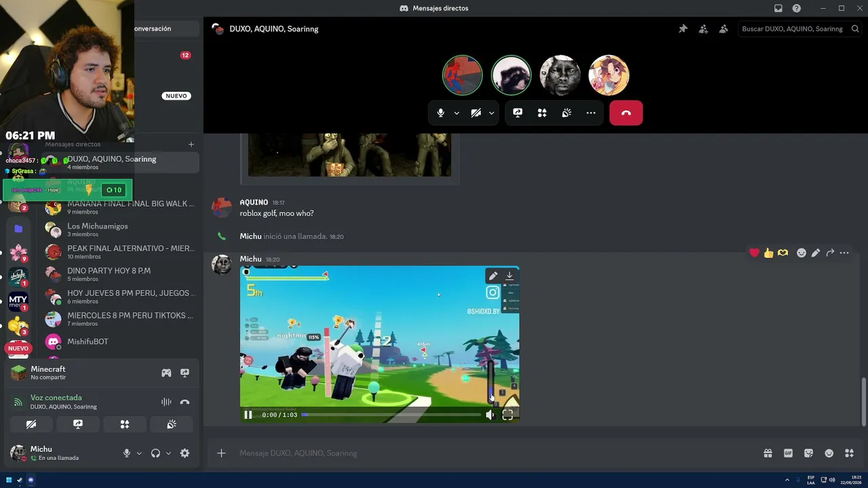This screenshot has width=868, height=488.
Task: Expand output device chevron beside the headphones icon
Action: [168, 453]
